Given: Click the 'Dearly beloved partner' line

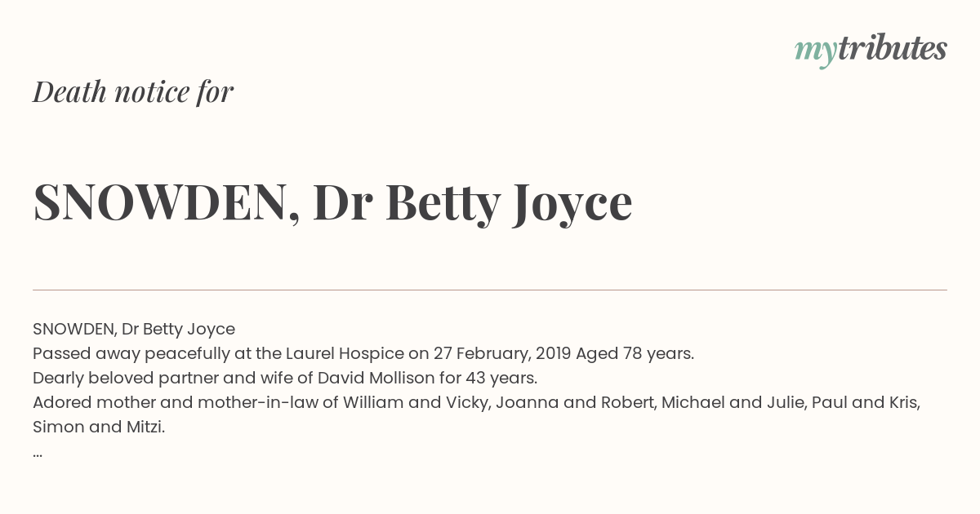Looking at the screenshot, I should [285, 378].
